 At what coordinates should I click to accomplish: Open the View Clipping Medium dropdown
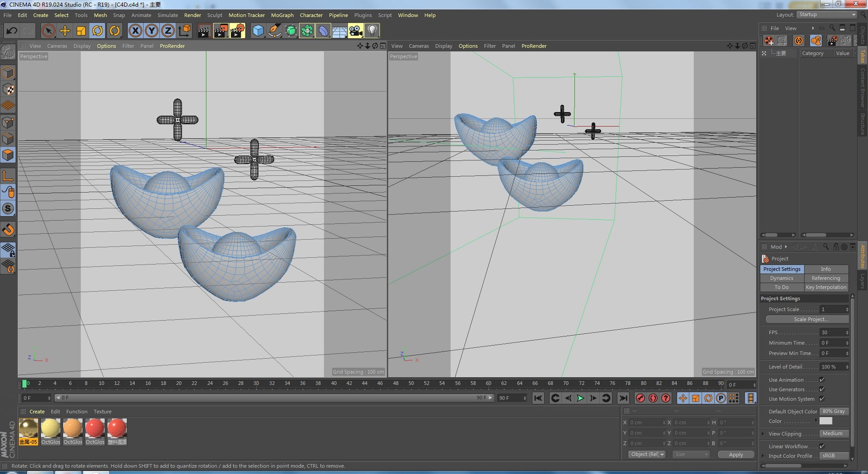(834, 434)
